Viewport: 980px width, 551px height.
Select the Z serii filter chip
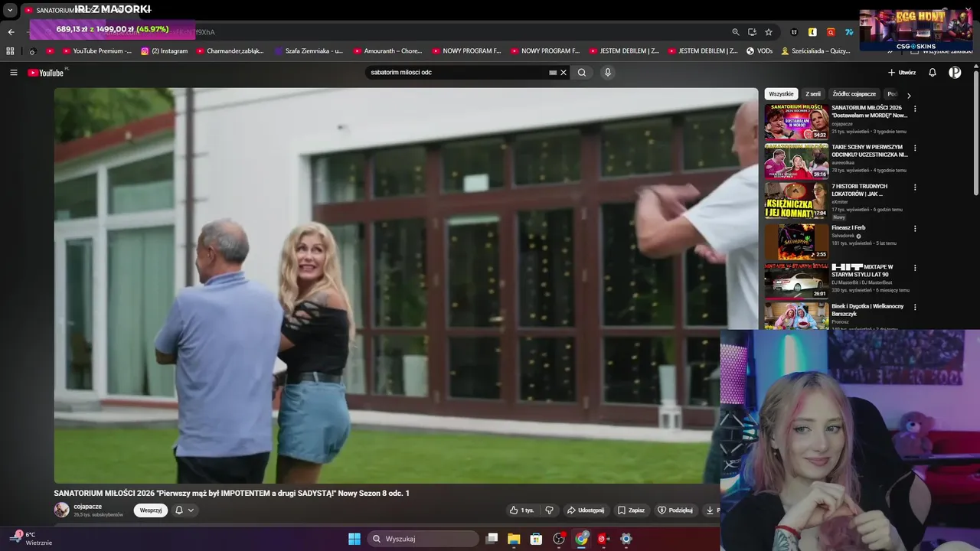813,94
